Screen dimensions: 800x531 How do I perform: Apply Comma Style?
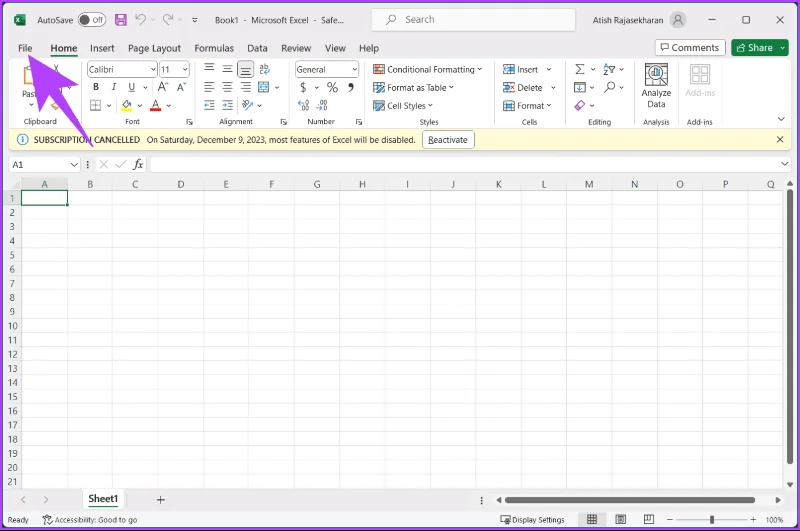click(x=351, y=87)
